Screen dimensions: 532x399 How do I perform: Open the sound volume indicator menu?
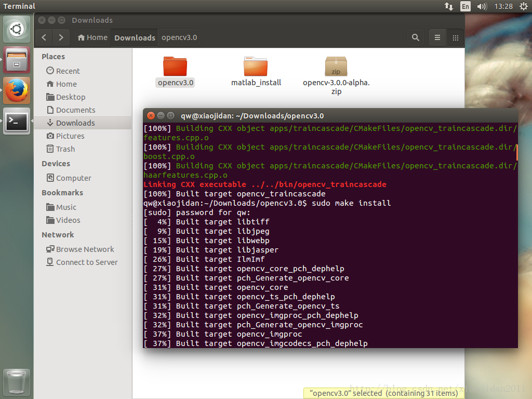coord(482,6)
